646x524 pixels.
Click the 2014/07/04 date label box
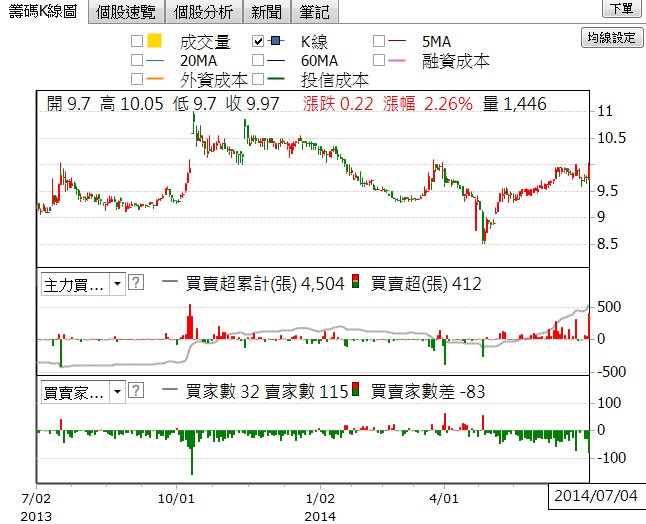(596, 496)
